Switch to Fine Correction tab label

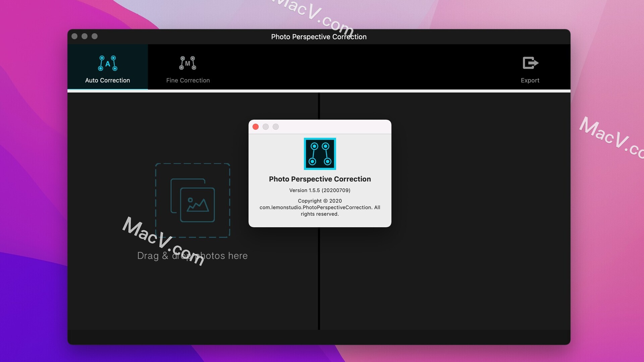(188, 80)
